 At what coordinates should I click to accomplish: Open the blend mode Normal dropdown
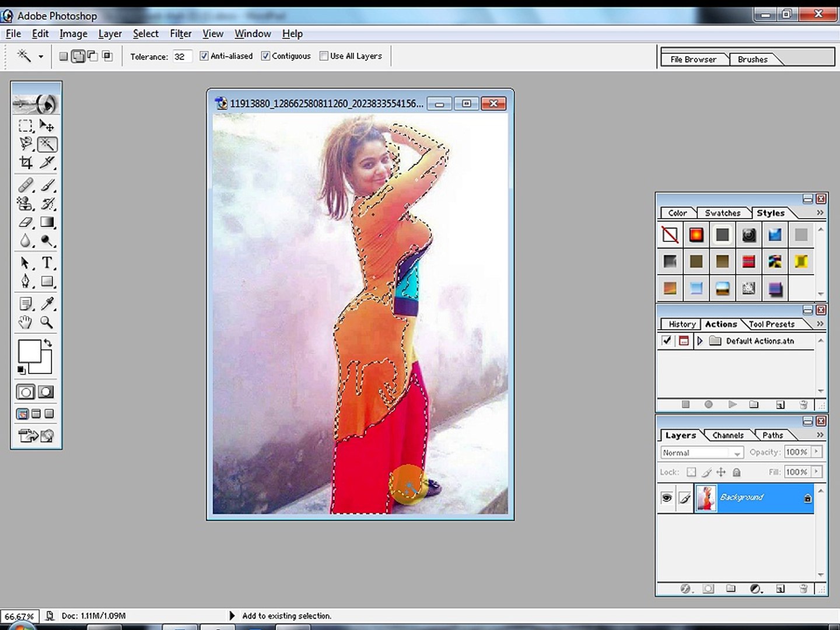[702, 453]
